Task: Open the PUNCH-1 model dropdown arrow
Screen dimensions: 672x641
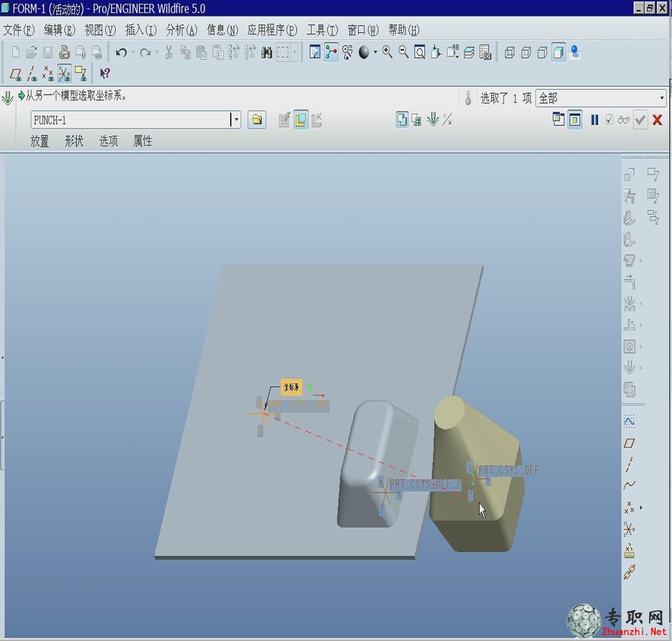Action: pyautogui.click(x=235, y=120)
